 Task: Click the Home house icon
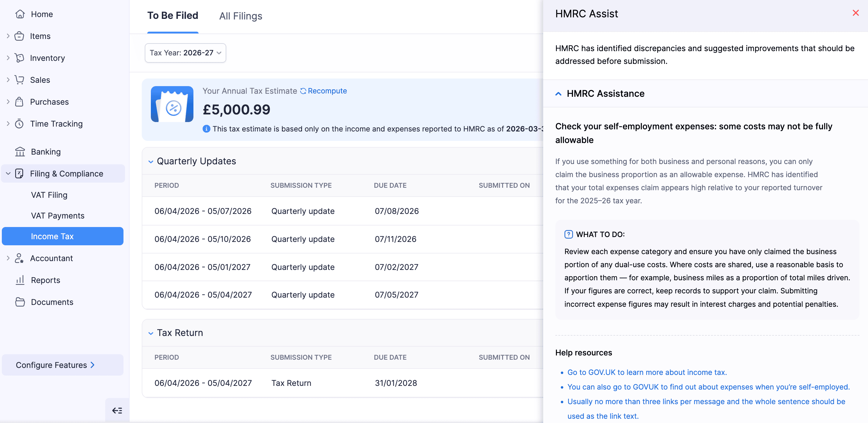(20, 14)
